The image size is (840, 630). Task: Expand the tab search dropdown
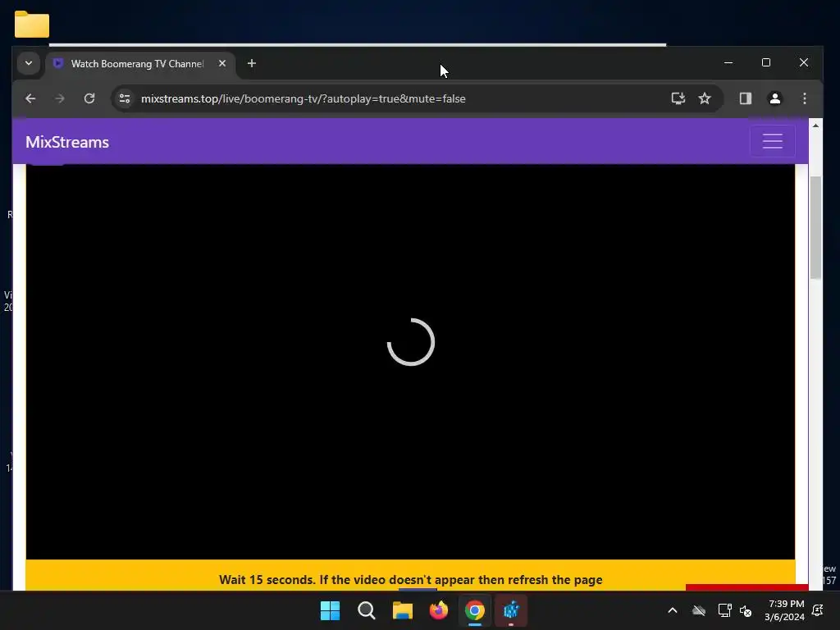click(29, 63)
